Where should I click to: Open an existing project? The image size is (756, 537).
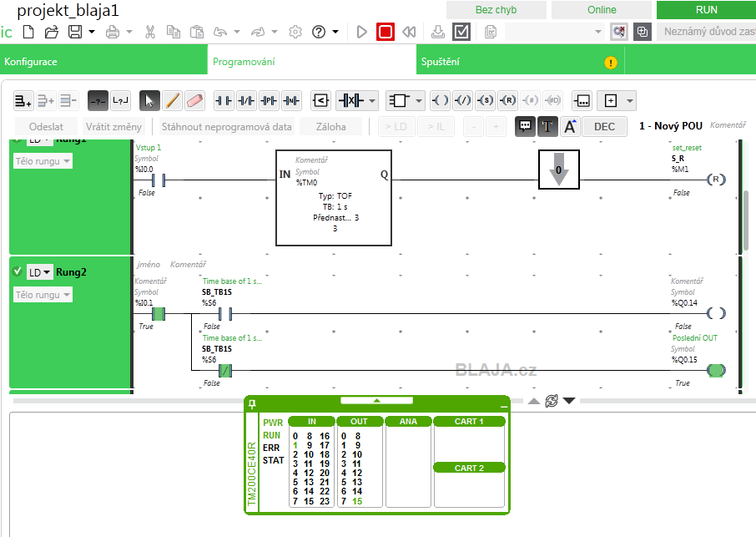click(51, 32)
